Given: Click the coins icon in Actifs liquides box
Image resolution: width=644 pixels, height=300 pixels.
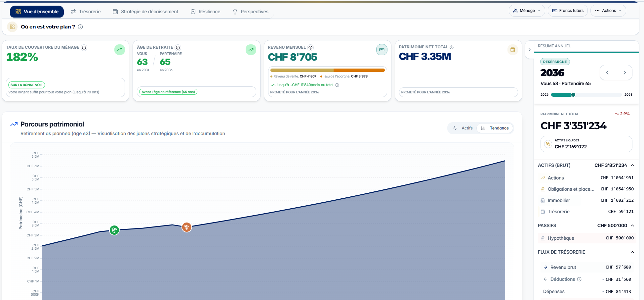Looking at the screenshot, I should [x=548, y=144].
